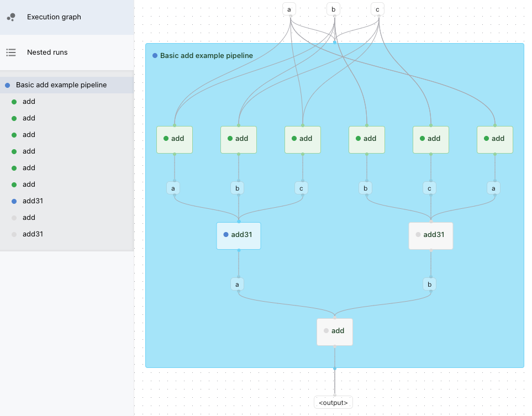
Task: Click the Nested runs list icon
Action: 11,52
